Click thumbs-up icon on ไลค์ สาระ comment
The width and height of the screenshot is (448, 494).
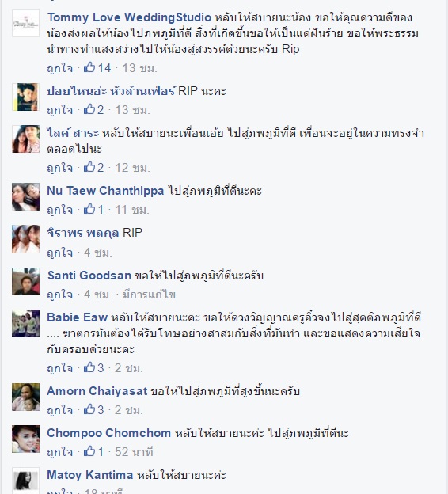click(89, 167)
